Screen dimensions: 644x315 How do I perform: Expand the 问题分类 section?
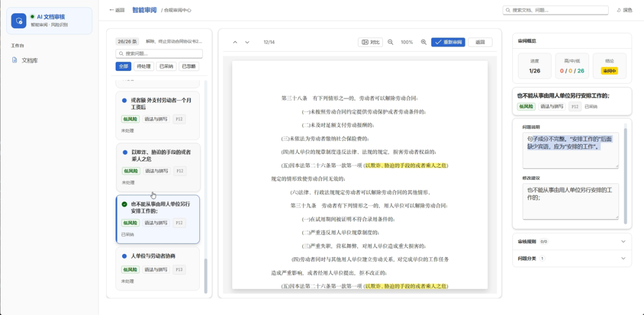pyautogui.click(x=572, y=258)
